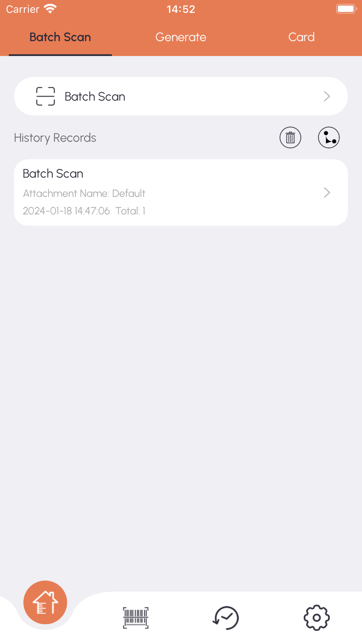Delete history records with trash icon

pos(290,137)
